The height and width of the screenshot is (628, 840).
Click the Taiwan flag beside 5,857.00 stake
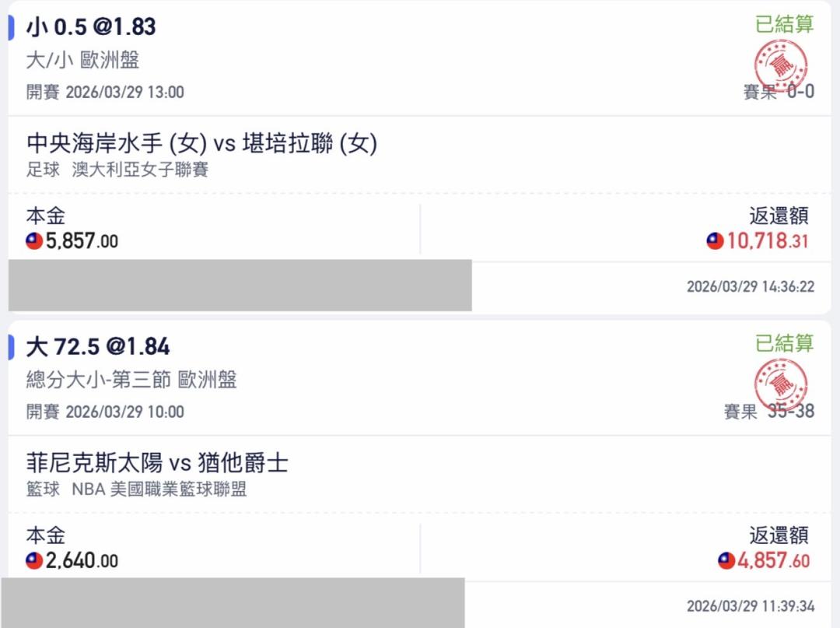point(34,241)
